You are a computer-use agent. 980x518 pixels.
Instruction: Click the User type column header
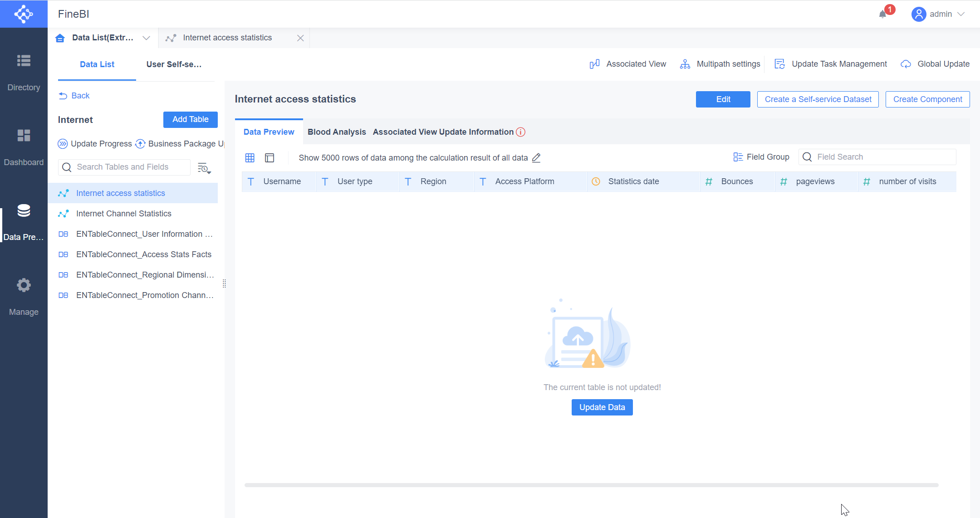coord(358,181)
